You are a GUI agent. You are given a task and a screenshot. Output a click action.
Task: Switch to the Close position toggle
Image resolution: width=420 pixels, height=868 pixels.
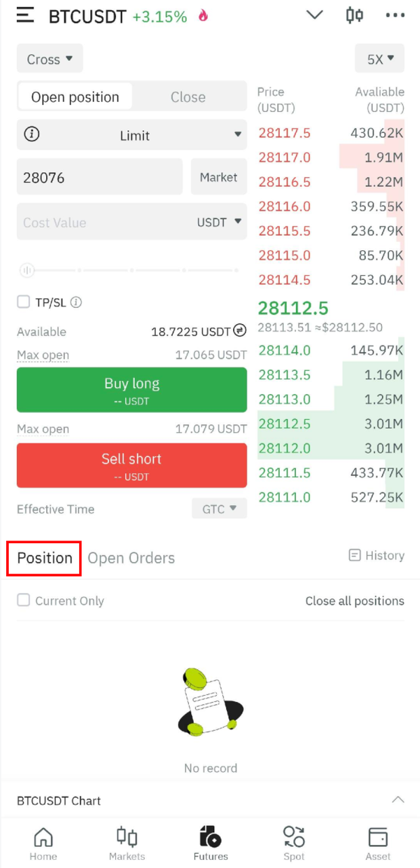(x=188, y=97)
